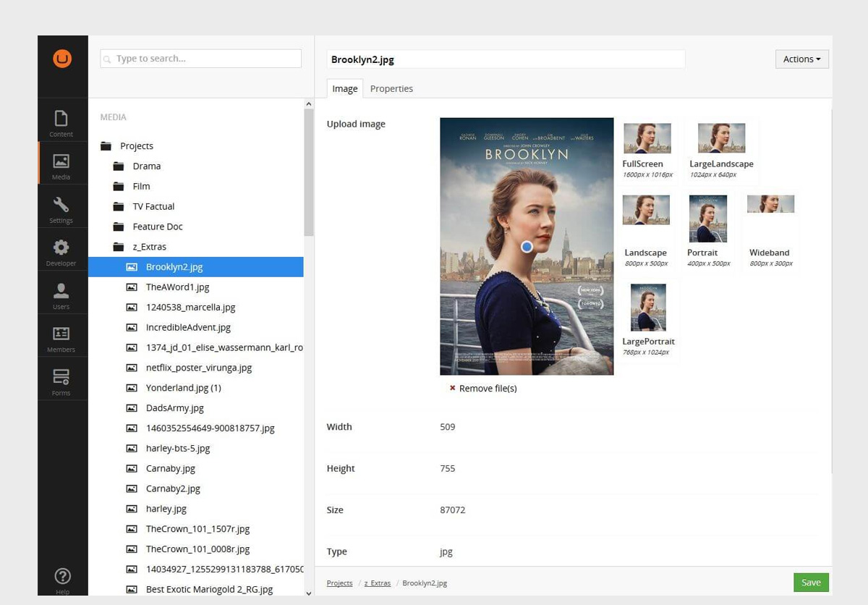868x605 pixels.
Task: Open the Film folder in tree
Action: point(141,187)
